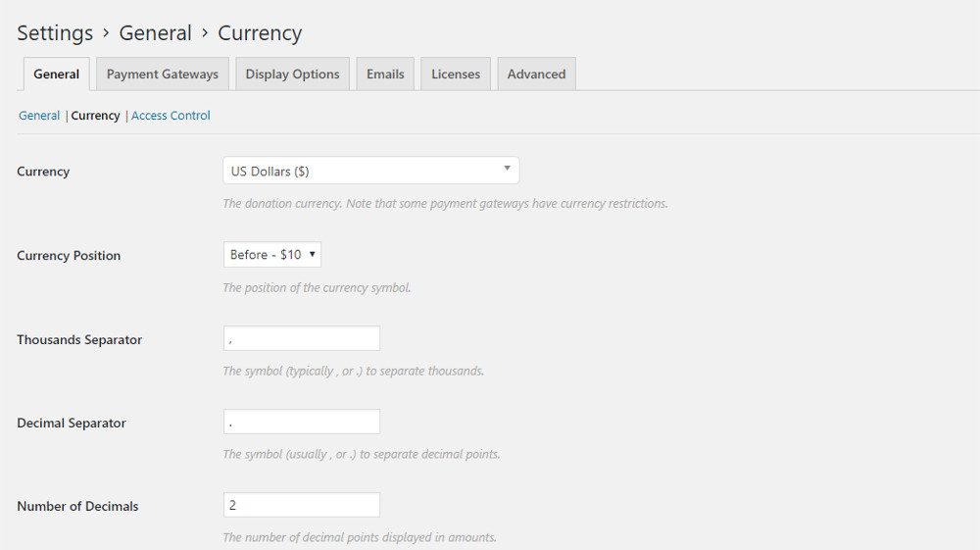Click the active General tab
The image size is (980, 550).
[x=57, y=74]
